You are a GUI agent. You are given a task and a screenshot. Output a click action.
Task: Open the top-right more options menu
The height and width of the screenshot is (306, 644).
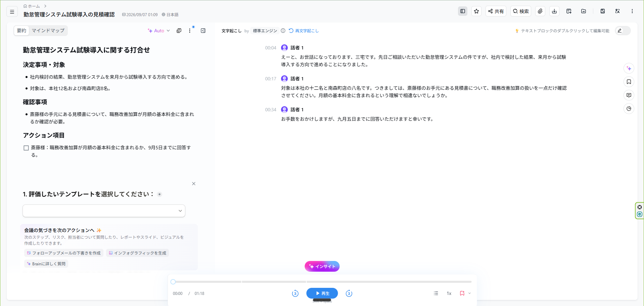pos(632,11)
